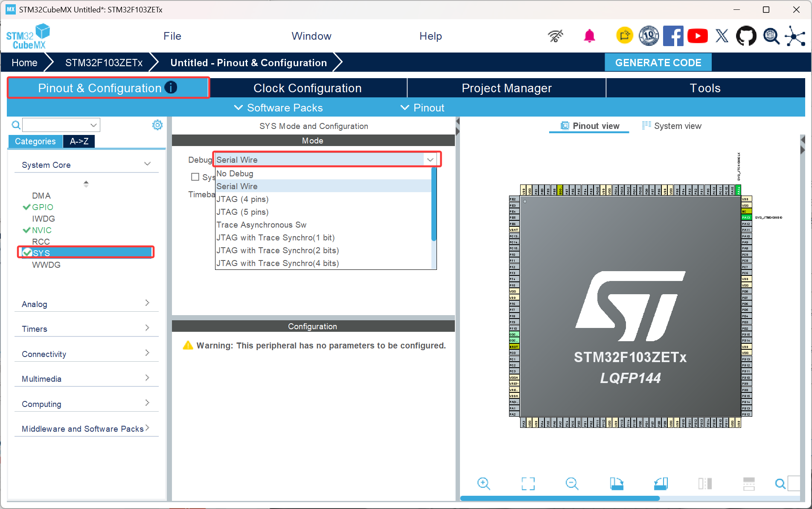Switch to Clock Configuration tab

tap(308, 88)
